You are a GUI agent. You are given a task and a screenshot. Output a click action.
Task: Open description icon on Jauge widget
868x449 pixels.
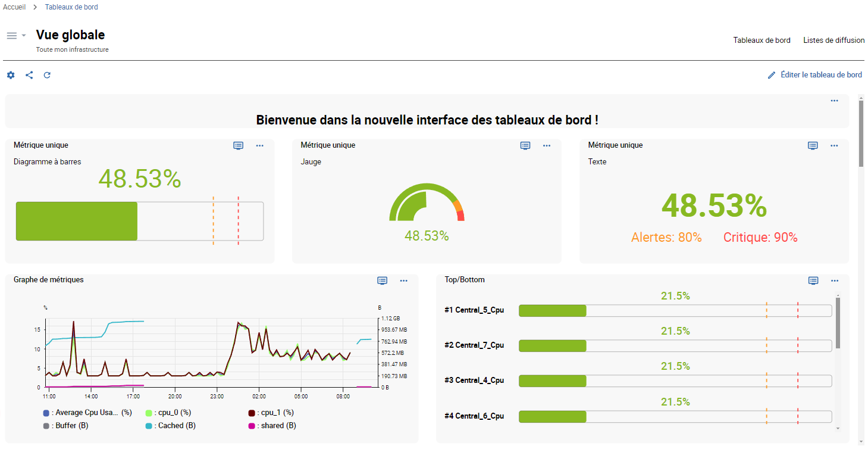pyautogui.click(x=525, y=145)
